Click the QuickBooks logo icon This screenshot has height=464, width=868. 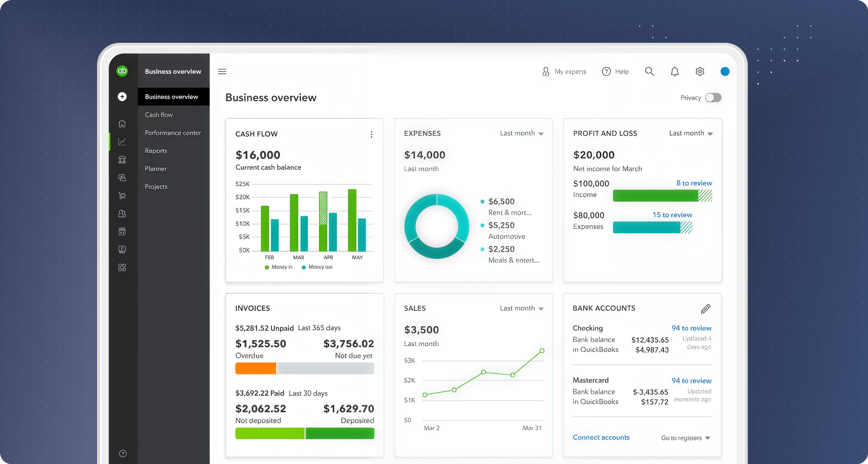pyautogui.click(x=122, y=71)
